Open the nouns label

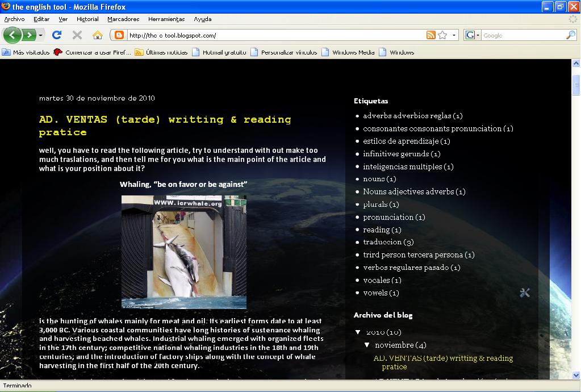374,179
